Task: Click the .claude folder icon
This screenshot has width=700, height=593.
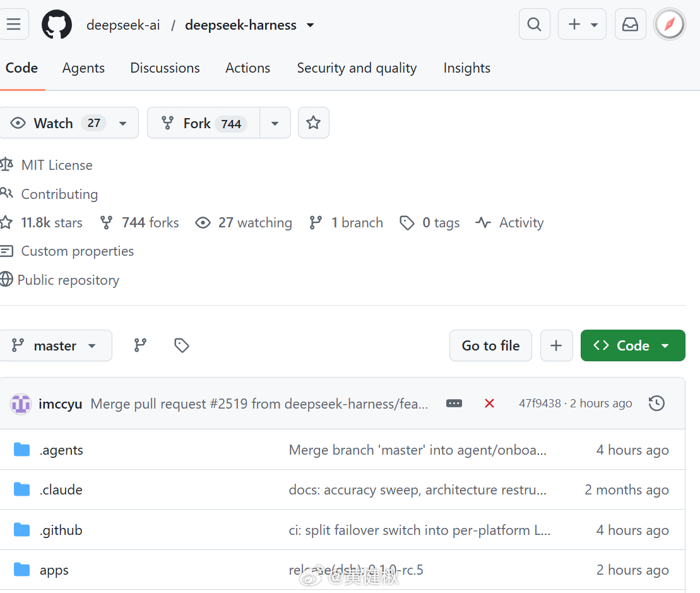Action: (x=21, y=489)
